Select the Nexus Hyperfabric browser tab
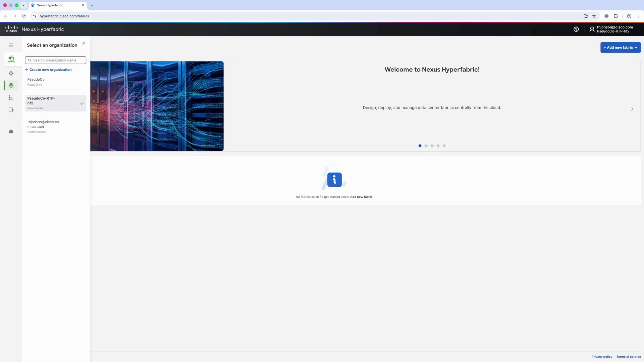This screenshot has width=644, height=362. (58, 5)
